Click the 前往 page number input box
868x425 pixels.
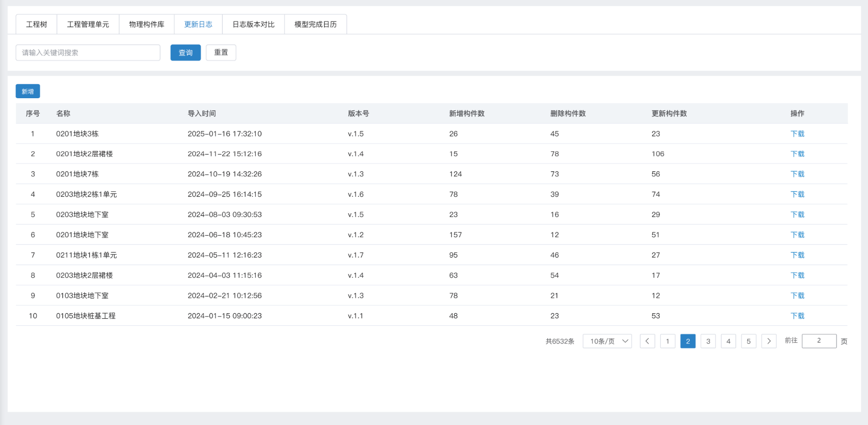(819, 341)
